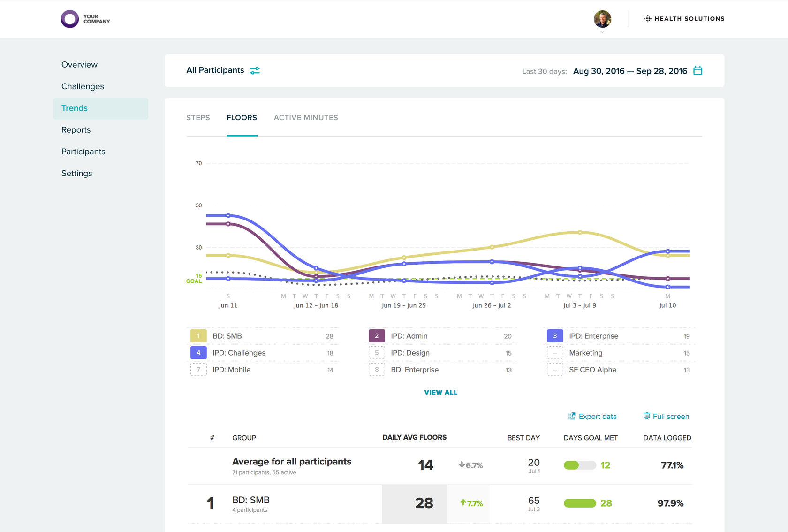Screen dimensions: 788x532
Task: Click the average row days goal progress bar
Action: click(580, 465)
